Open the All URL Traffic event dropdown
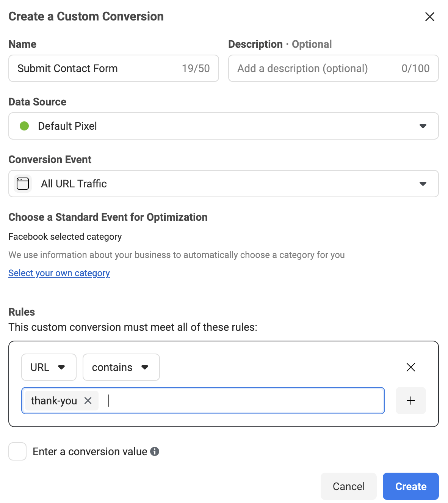Screen dimensions: 448x503 click(x=223, y=184)
